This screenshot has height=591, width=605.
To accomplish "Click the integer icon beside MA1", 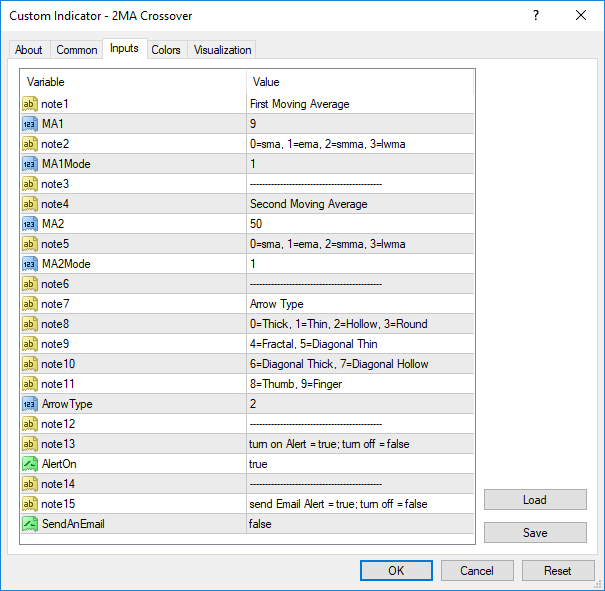I will pyautogui.click(x=30, y=124).
